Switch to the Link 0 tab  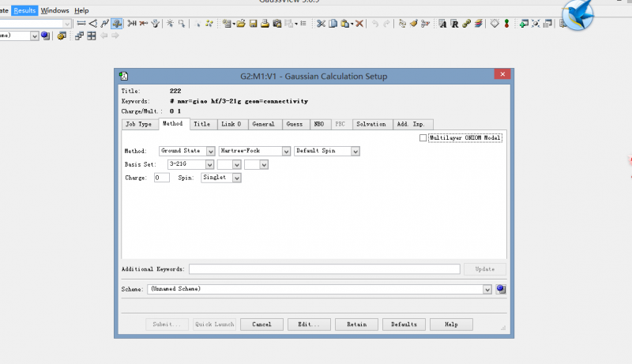[231, 124]
